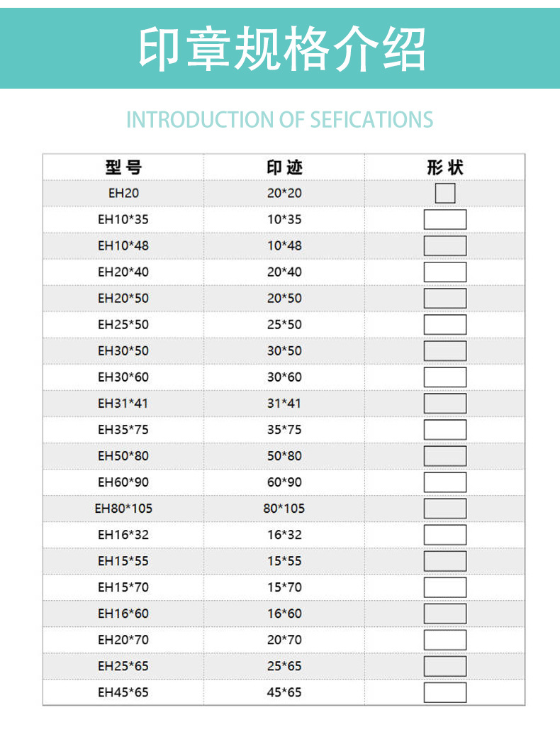The height and width of the screenshot is (732, 560).
Task: Click the INTRODUCTION OF SEFICATIONS subtitle
Action: (x=280, y=119)
